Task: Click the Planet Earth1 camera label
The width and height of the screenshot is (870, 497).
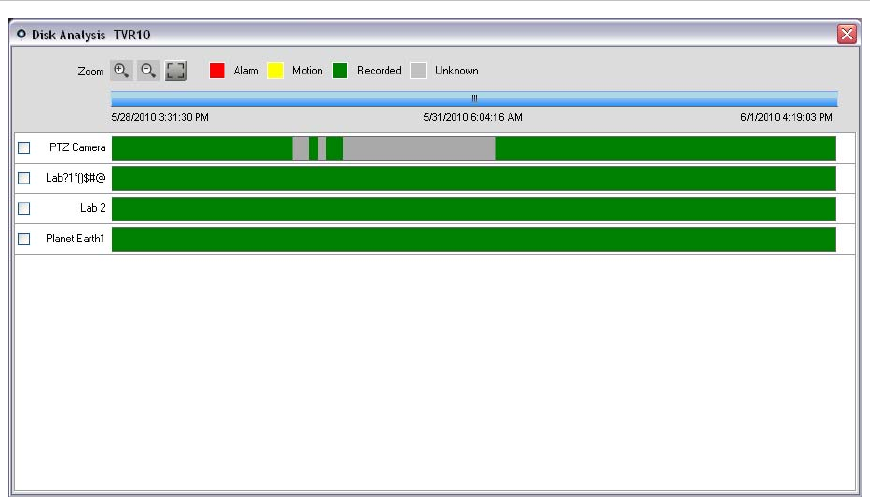Action: [75, 239]
